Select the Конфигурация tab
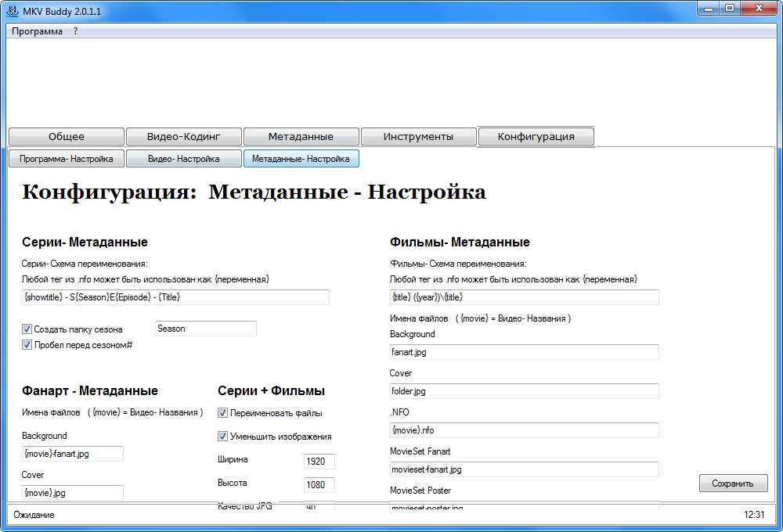Screen dimensions: 783x532 (536, 136)
